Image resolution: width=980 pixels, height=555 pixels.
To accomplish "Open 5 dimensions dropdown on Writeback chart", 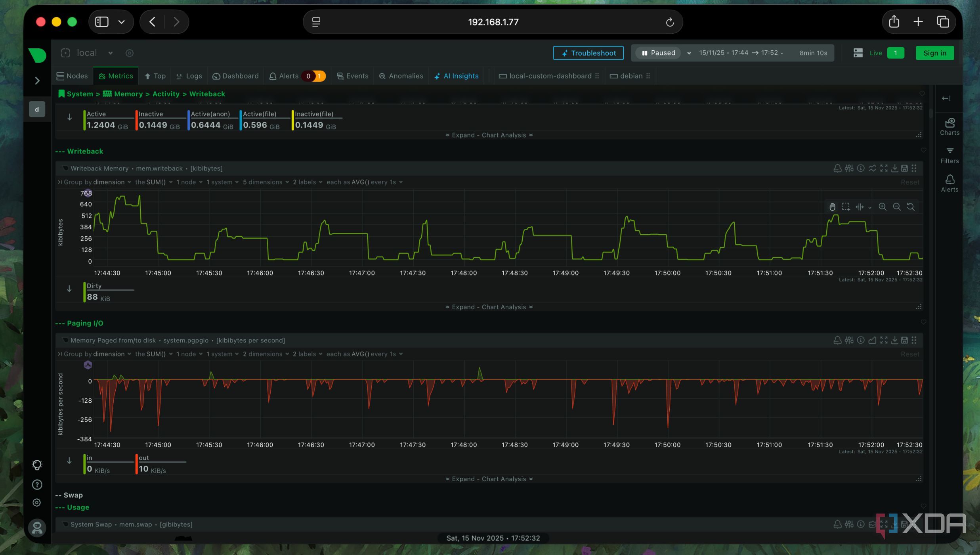I will tap(266, 182).
